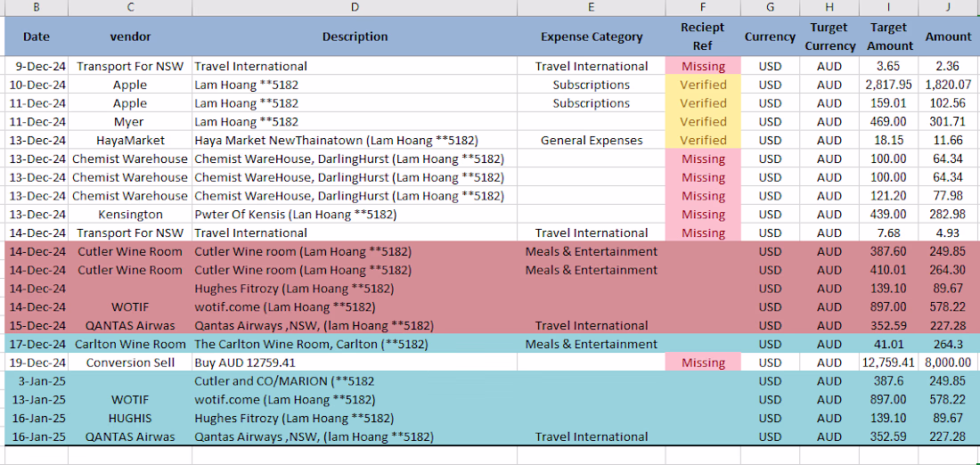The height and width of the screenshot is (465, 980).
Task: Click the Conversion Sell vendor cell
Action: (130, 363)
